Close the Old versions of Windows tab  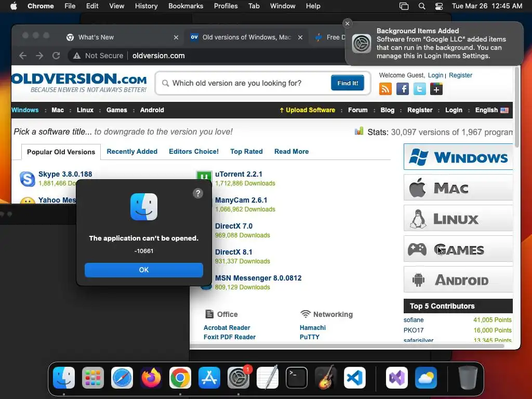[300, 37]
